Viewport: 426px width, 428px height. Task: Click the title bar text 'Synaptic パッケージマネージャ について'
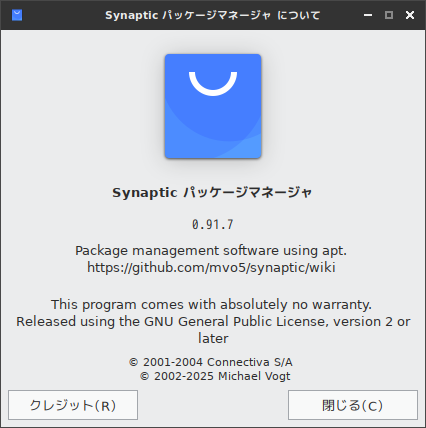213,15
